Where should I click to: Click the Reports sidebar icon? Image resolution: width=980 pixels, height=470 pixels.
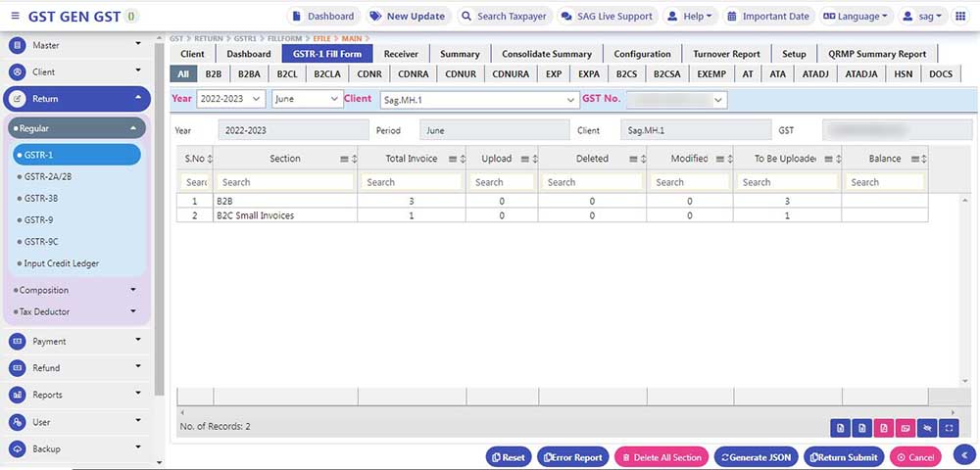coord(17,396)
